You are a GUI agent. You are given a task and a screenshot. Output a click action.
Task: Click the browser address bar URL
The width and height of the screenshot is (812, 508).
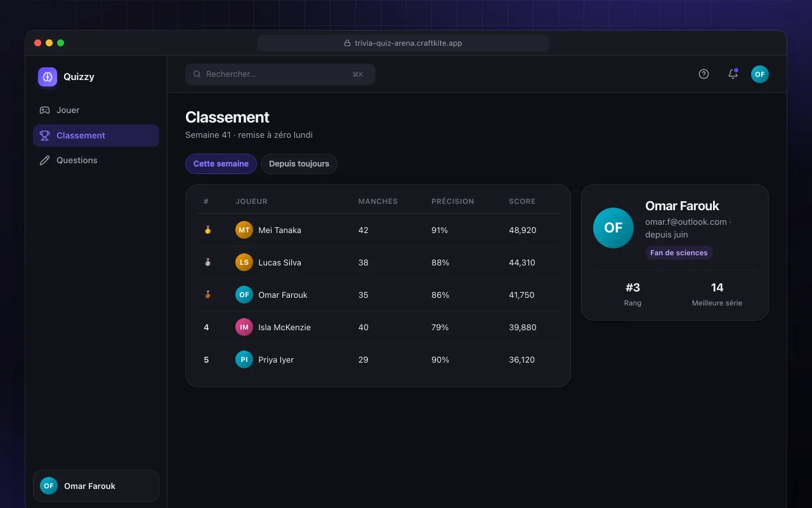pyautogui.click(x=409, y=43)
